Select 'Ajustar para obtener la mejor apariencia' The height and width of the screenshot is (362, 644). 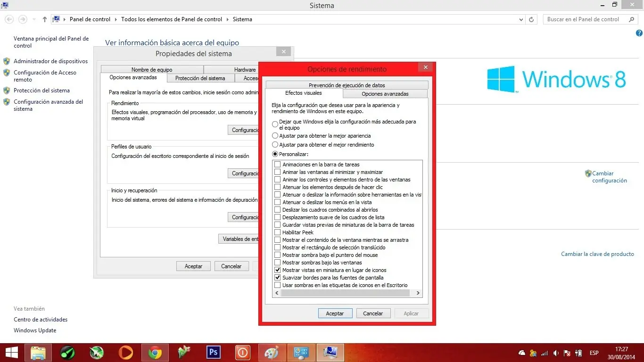click(275, 136)
